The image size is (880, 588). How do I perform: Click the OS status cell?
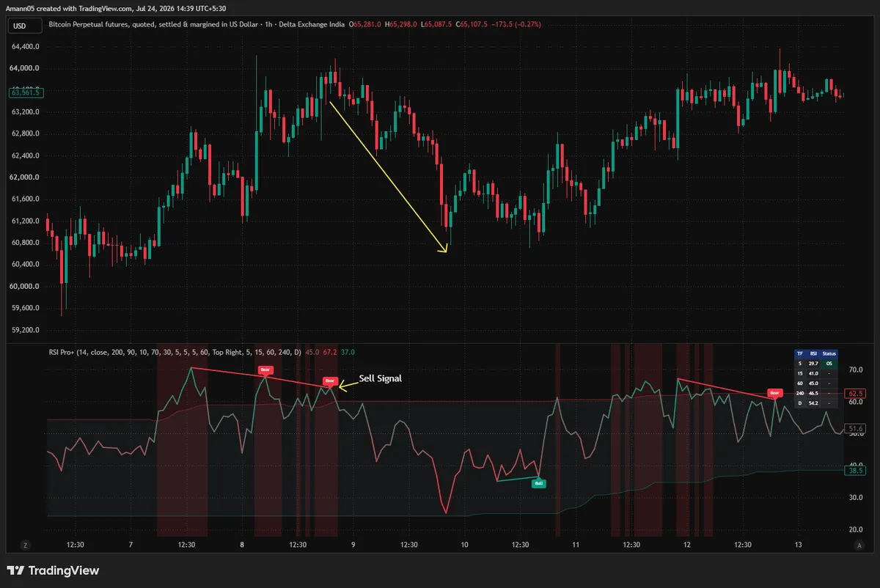point(829,364)
